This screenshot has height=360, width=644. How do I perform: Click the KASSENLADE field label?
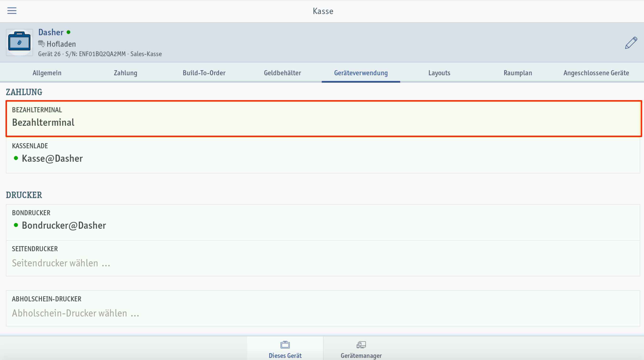(30, 146)
